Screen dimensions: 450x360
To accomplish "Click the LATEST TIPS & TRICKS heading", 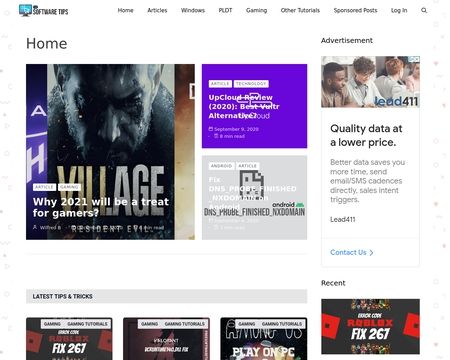I will click(x=62, y=296).
